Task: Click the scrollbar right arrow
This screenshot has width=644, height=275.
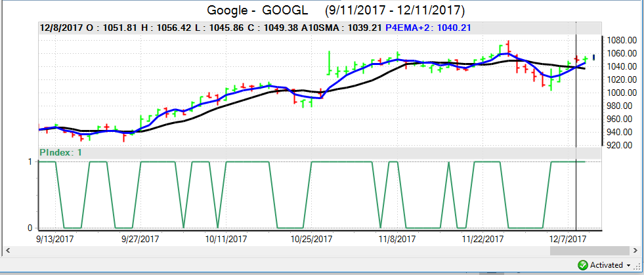Action: point(636,250)
